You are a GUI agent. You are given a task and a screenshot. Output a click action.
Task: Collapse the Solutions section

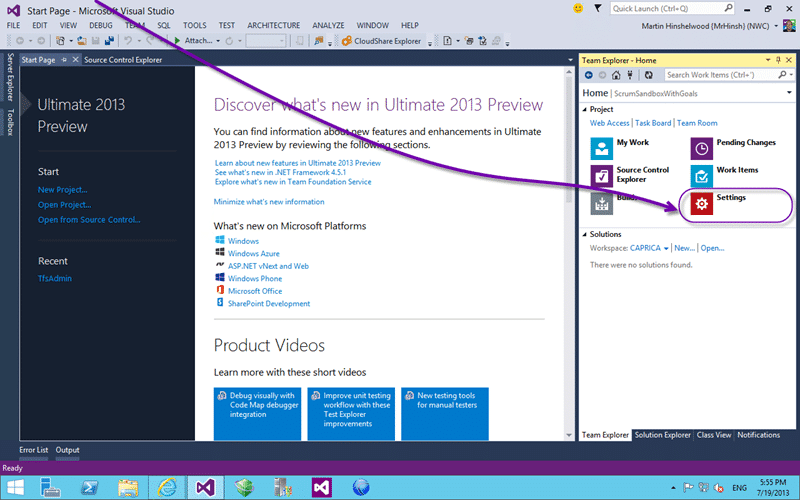585,234
